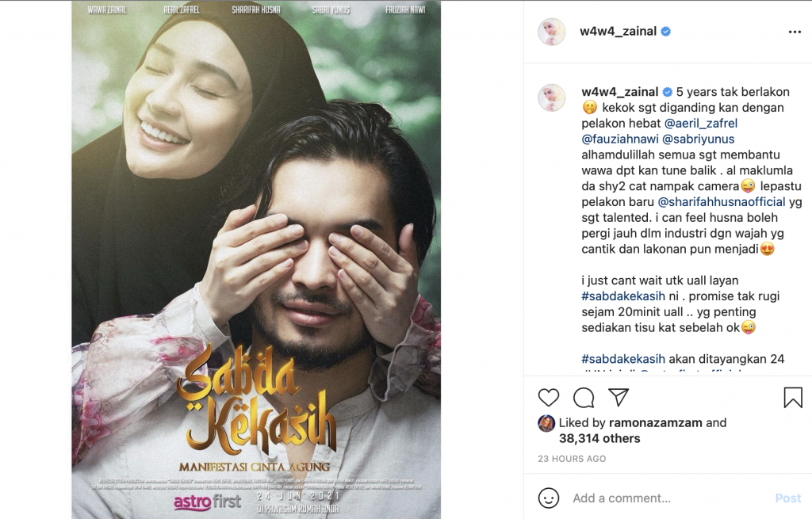Click the Post comment button

[787, 498]
